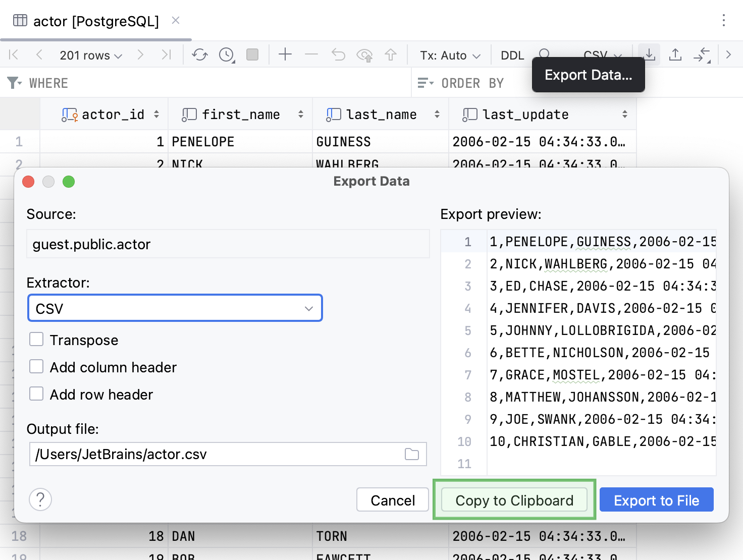Delete the selected row using the minus icon
743x560 pixels.
point(311,54)
